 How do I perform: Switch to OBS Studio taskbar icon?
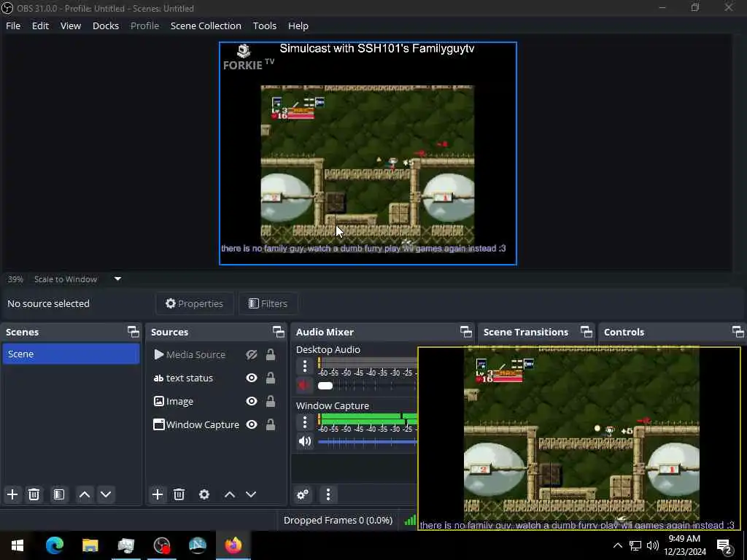[x=162, y=545]
